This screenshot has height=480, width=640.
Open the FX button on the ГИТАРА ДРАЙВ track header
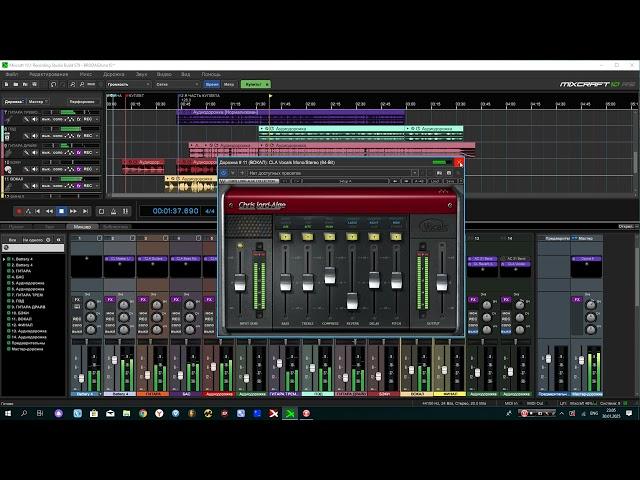click(79, 152)
